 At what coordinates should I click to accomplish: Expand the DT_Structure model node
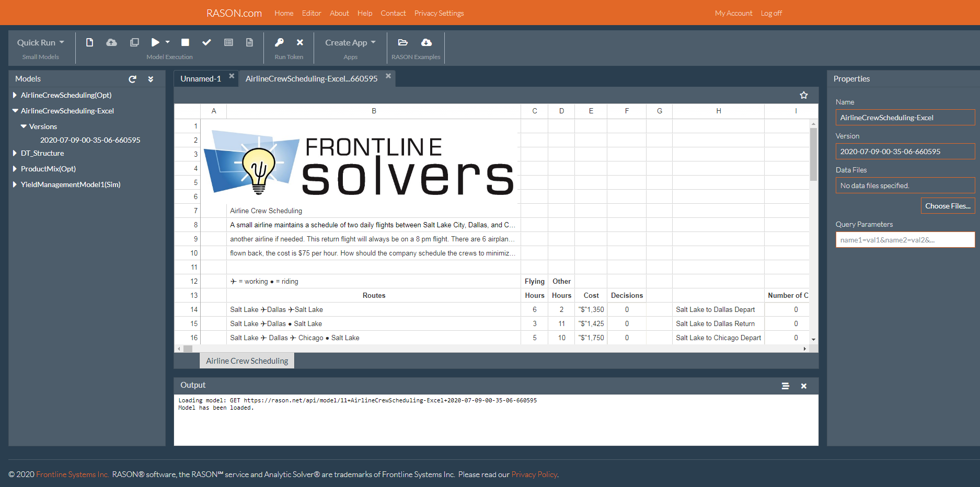coord(15,153)
